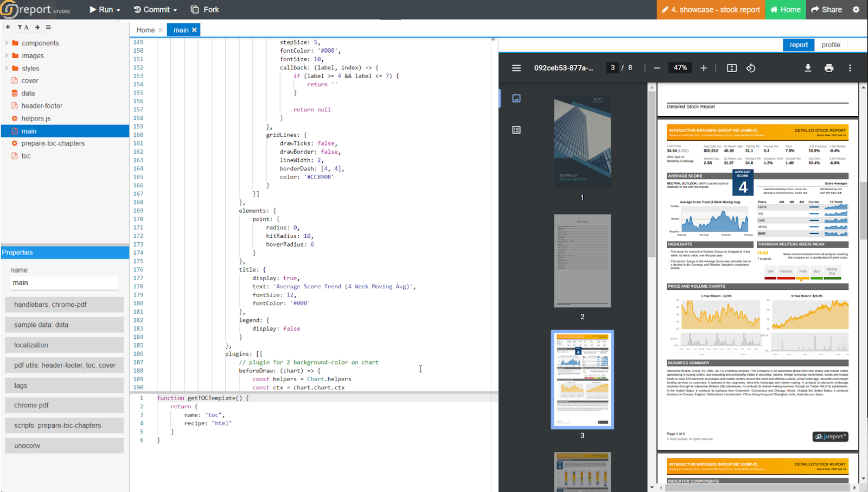Expand the styles folder
Image resolution: width=868 pixels, height=492 pixels.
7,68
